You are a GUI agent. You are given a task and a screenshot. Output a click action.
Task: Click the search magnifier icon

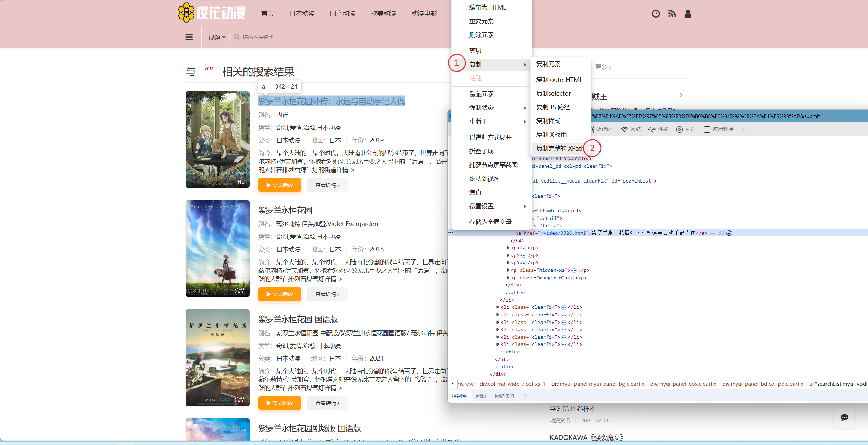(237, 37)
